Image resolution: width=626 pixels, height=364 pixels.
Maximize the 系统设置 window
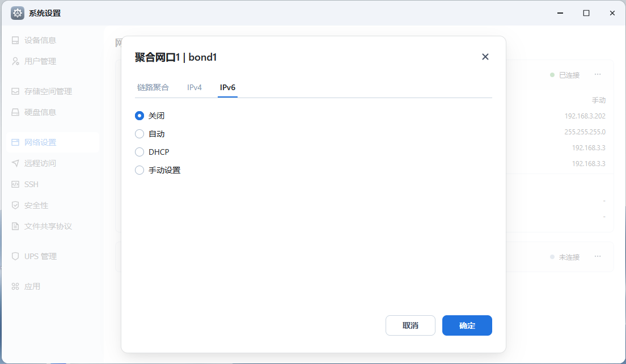586,13
